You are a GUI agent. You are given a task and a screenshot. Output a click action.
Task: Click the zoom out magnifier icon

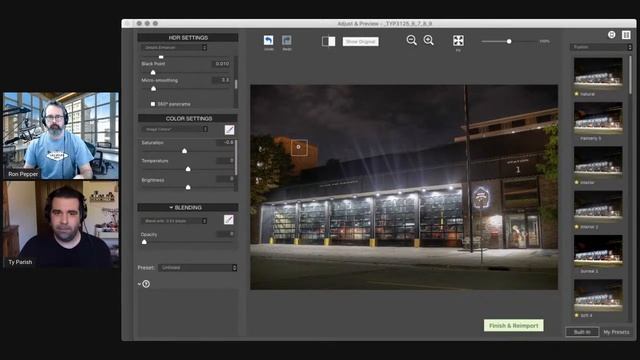point(411,40)
